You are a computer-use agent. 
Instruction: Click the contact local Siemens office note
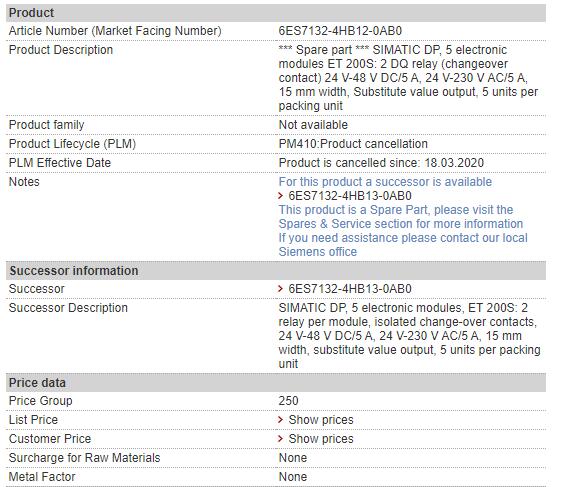click(x=403, y=245)
